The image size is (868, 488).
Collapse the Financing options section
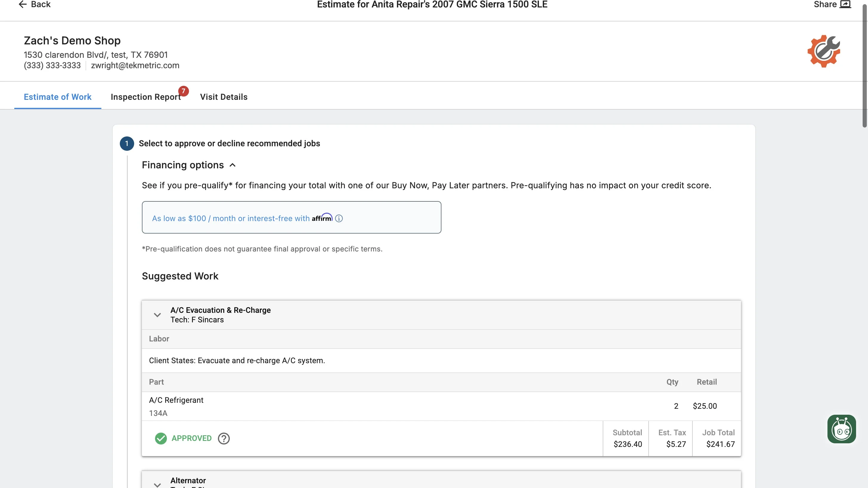pos(232,165)
